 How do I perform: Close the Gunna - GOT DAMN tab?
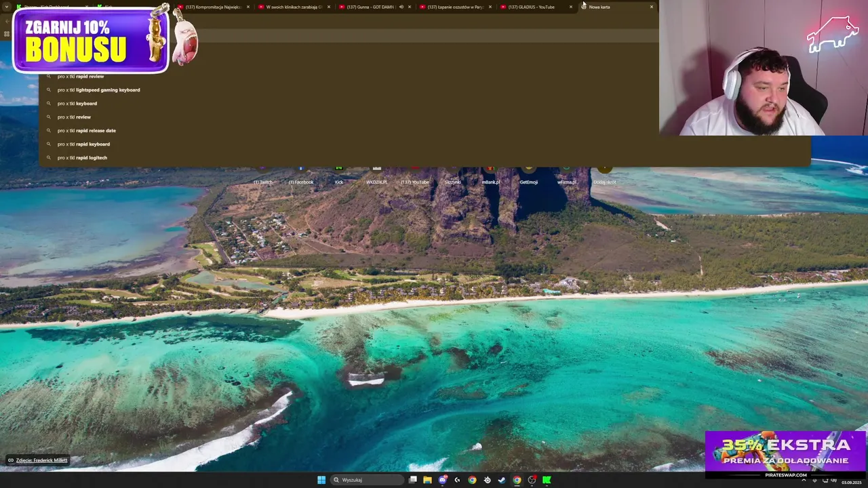pyautogui.click(x=410, y=7)
